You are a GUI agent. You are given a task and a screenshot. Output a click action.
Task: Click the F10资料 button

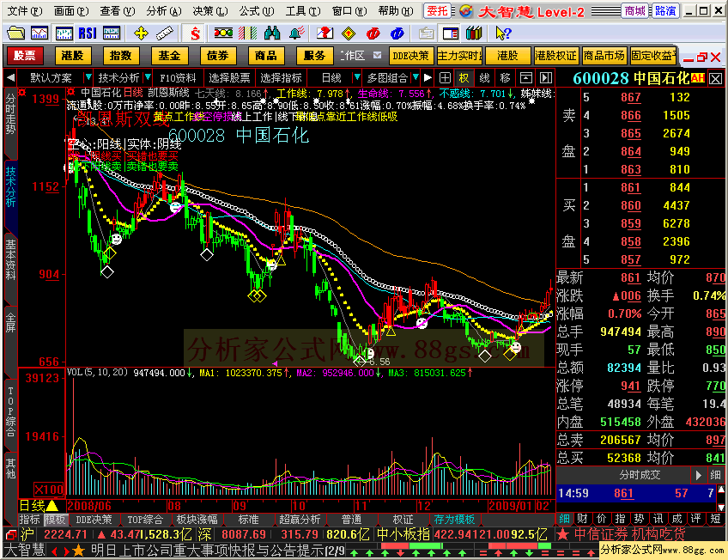click(x=179, y=77)
